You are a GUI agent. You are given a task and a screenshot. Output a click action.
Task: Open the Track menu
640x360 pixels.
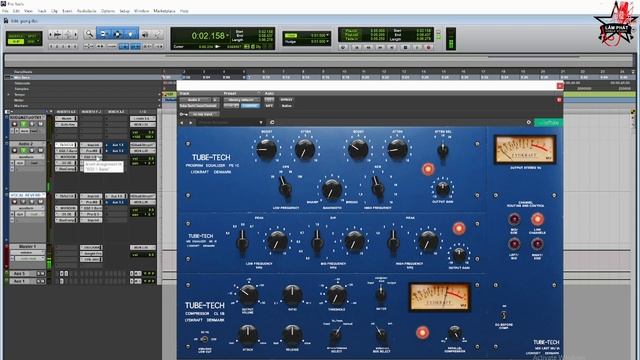[x=42, y=11]
